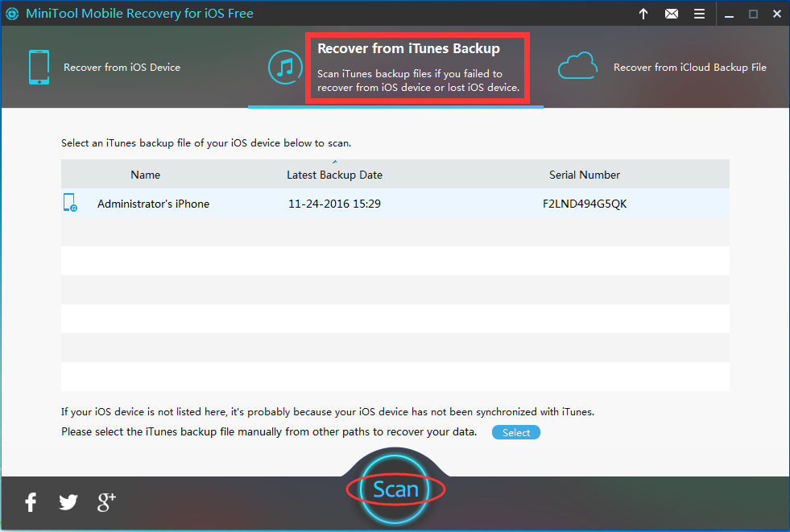
Task: Switch to Recover from iOS Device tab
Action: pyautogui.click(x=122, y=68)
